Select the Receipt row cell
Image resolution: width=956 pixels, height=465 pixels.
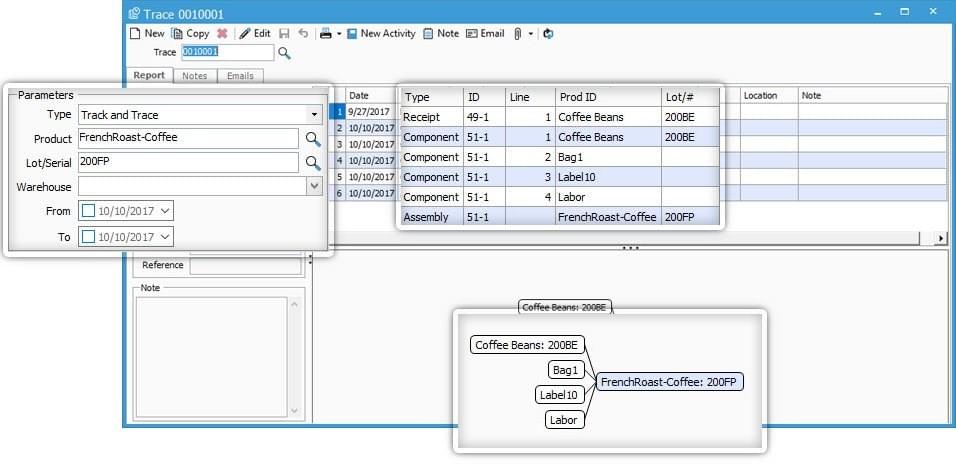coord(432,116)
